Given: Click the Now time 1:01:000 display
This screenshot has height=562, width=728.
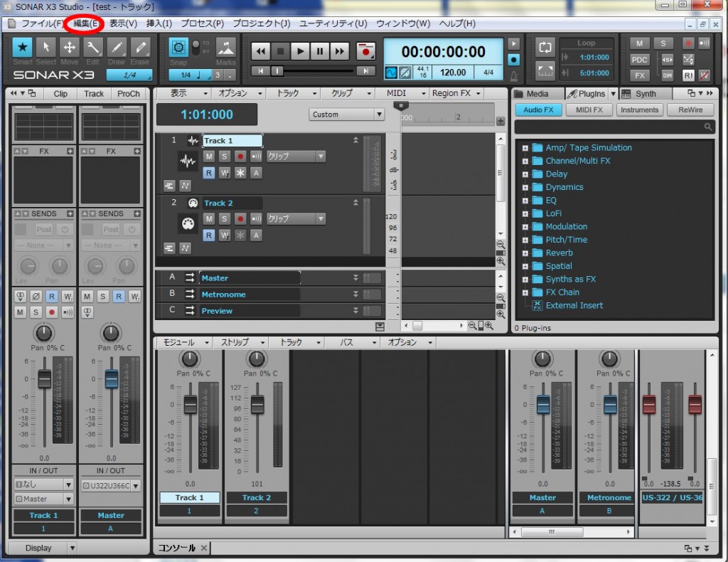Looking at the screenshot, I should [207, 115].
